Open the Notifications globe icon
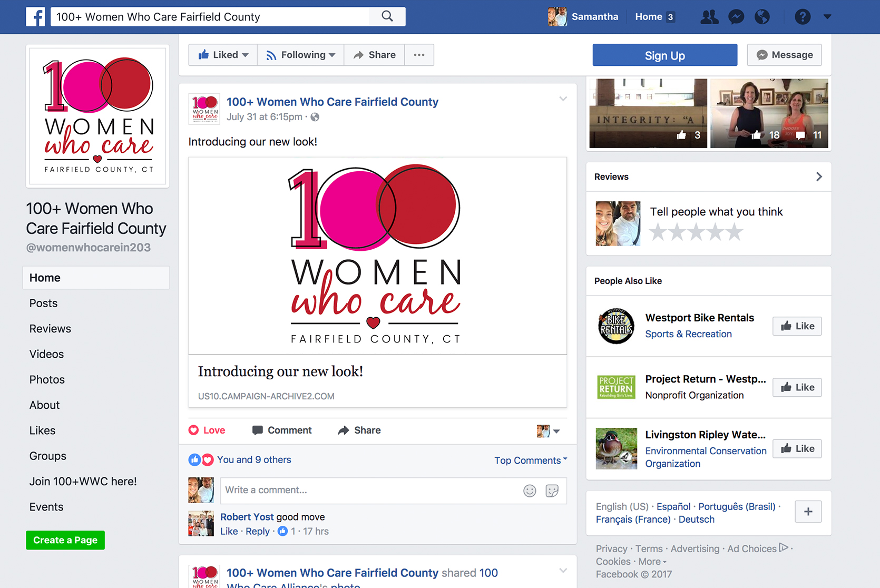Viewport: 880px width, 588px height. (x=762, y=17)
